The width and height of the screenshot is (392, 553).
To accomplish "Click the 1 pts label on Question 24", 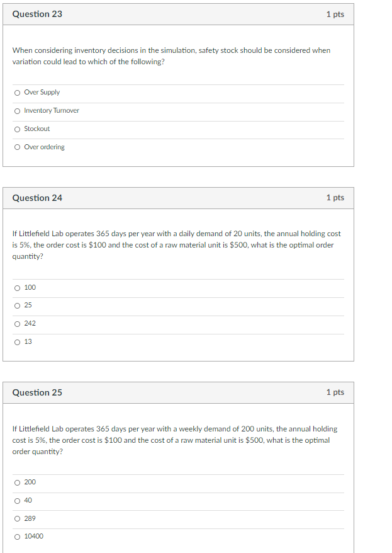I will [x=335, y=197].
